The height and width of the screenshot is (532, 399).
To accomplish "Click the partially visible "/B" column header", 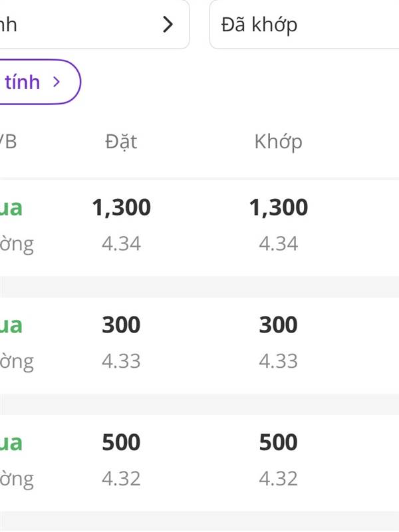I will pyautogui.click(x=8, y=141).
